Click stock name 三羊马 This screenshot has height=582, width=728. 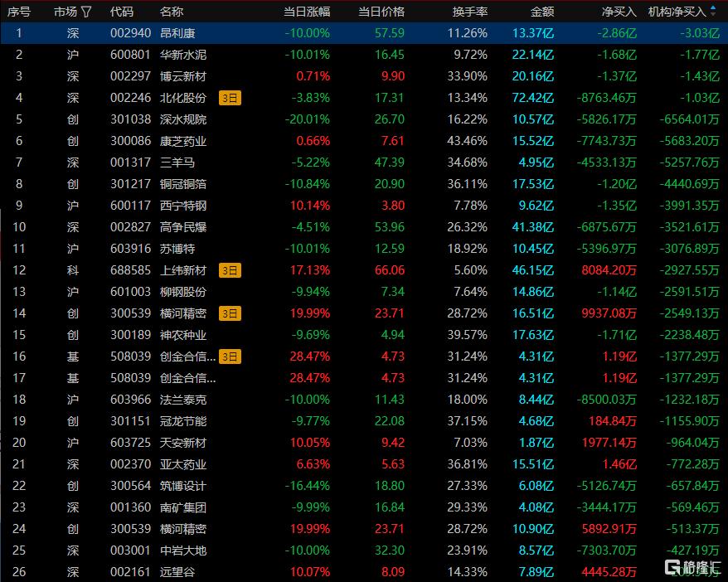(177, 162)
